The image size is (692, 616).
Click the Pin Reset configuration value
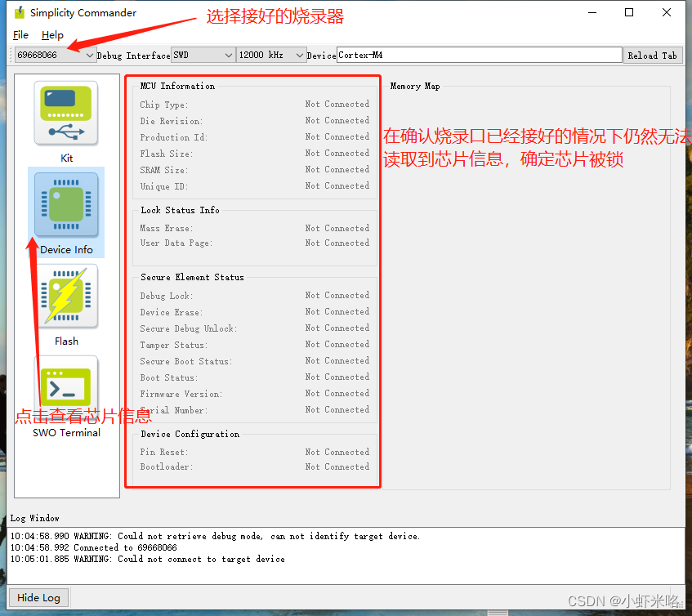click(337, 452)
